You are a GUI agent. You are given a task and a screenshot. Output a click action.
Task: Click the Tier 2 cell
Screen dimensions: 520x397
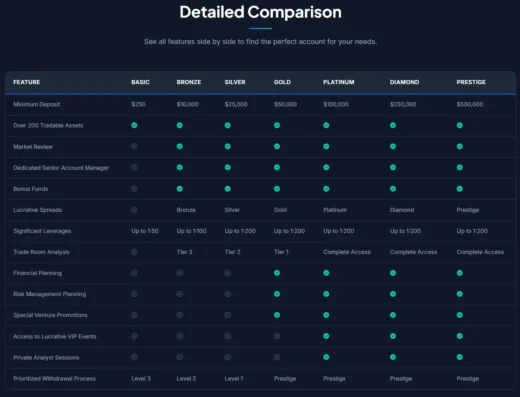click(232, 252)
